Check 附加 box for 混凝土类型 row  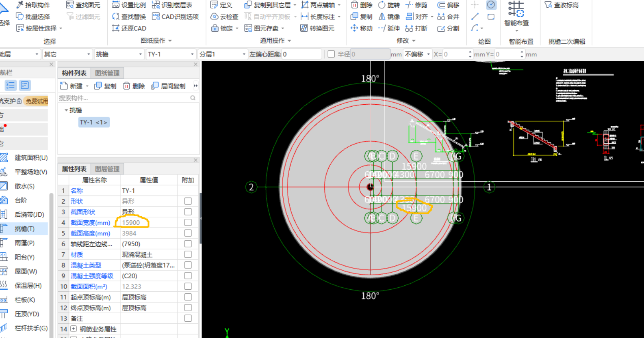(x=188, y=265)
